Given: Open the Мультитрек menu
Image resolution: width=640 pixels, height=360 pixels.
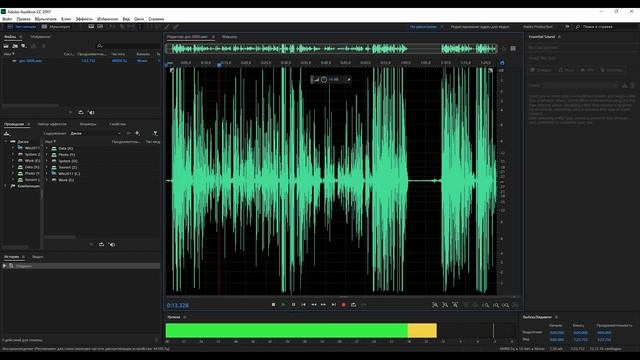Looking at the screenshot, I should (x=46, y=19).
